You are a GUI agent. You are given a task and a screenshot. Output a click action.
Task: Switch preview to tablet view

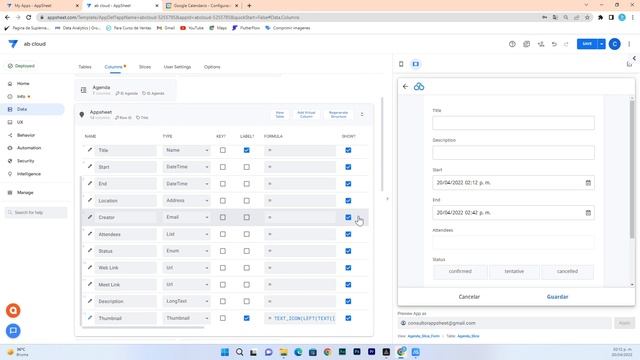tap(416, 64)
